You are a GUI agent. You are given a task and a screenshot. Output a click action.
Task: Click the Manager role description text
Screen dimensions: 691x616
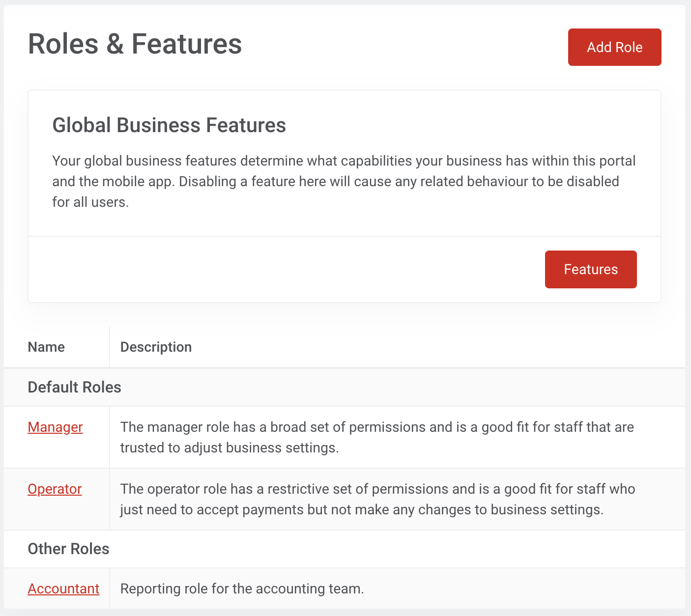pyautogui.click(x=377, y=427)
